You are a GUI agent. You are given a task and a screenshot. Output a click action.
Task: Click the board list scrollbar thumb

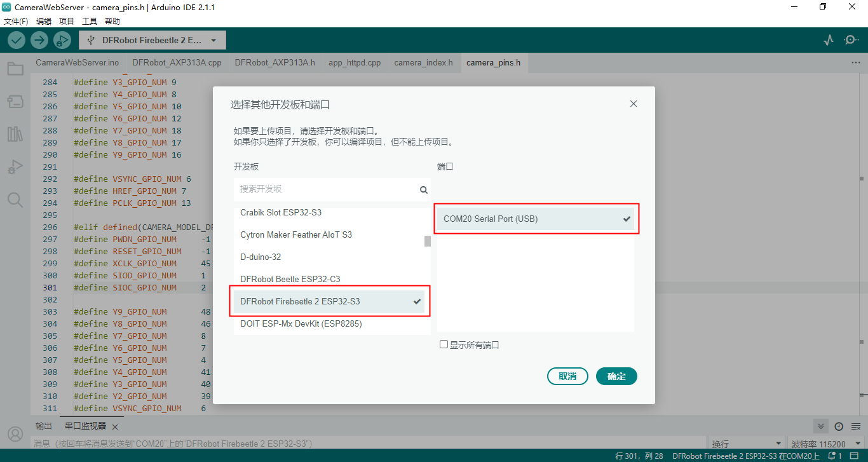428,241
